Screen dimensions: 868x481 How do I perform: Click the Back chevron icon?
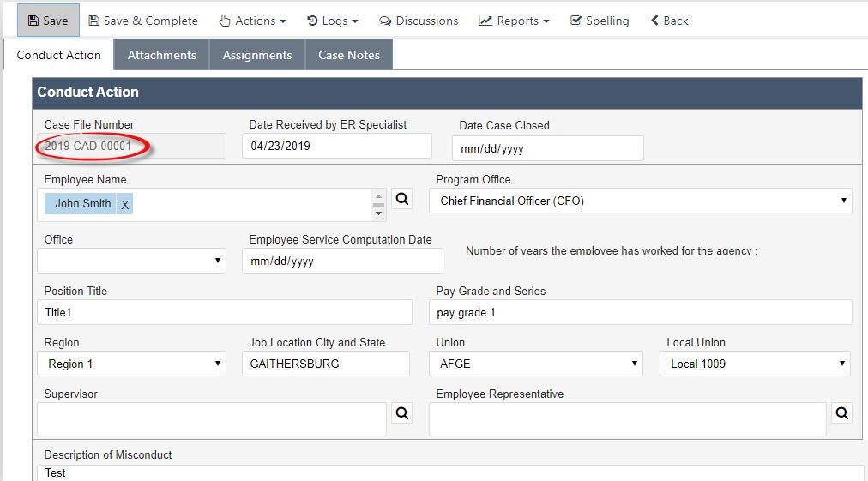click(654, 21)
